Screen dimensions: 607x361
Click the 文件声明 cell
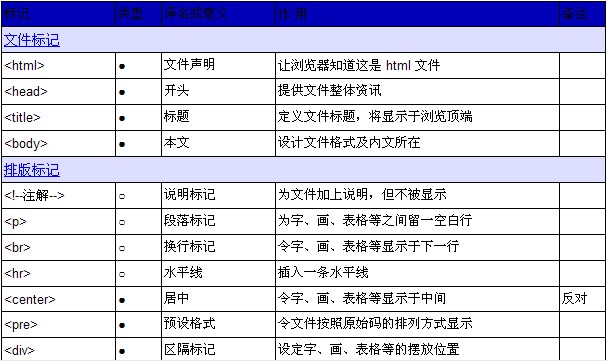click(x=218, y=65)
